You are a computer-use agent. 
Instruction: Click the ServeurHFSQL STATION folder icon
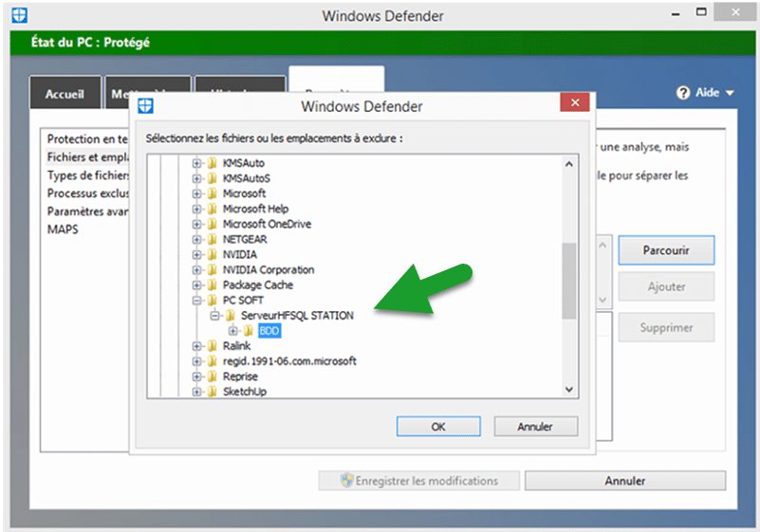231,316
